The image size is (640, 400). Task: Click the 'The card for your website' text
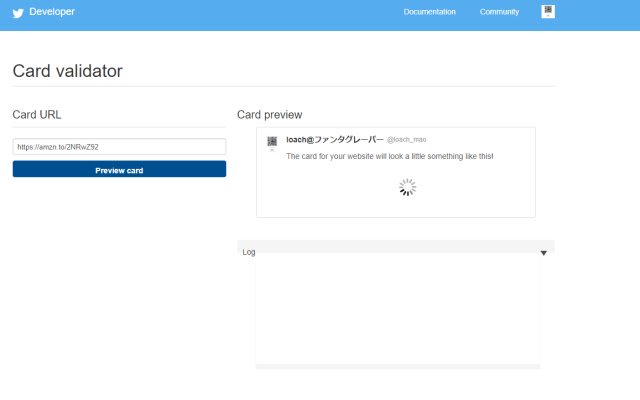[389, 156]
